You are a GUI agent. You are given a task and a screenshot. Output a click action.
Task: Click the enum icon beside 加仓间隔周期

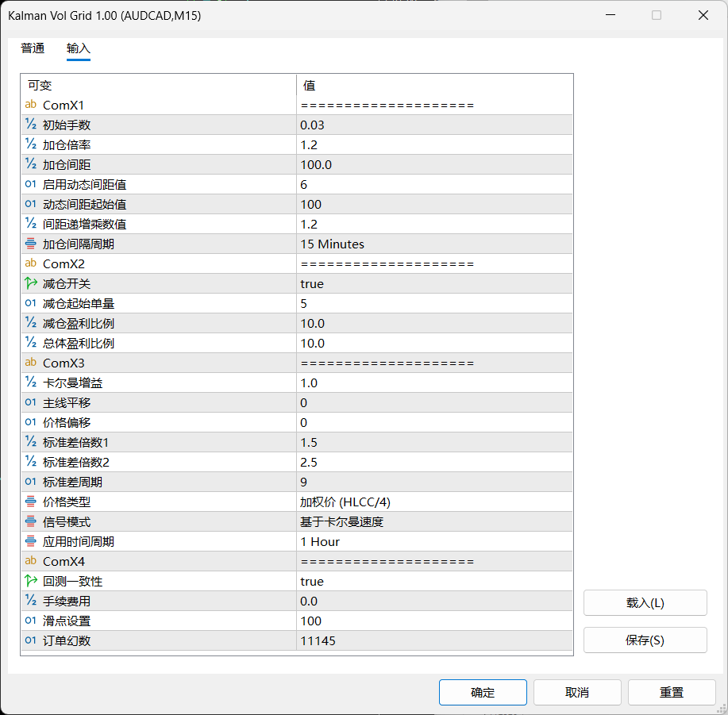pyautogui.click(x=31, y=244)
